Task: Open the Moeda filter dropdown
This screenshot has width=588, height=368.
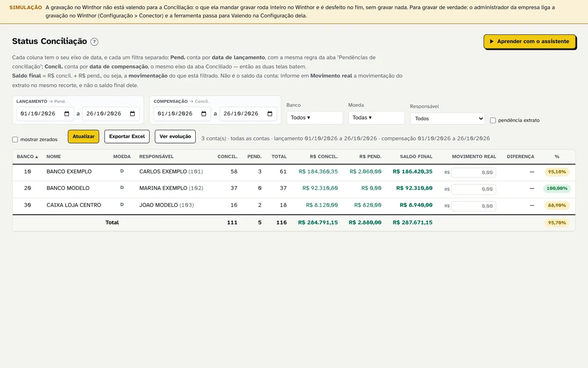Action: point(376,118)
